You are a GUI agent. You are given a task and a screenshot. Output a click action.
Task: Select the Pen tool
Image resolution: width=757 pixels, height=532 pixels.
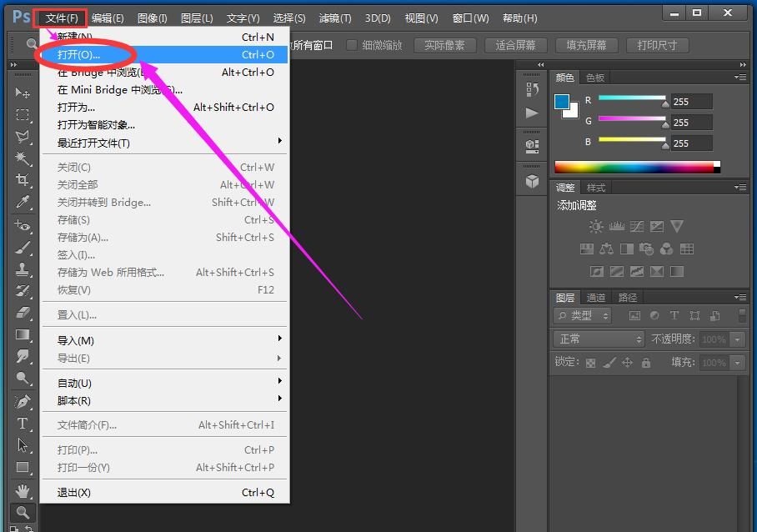pyautogui.click(x=23, y=401)
